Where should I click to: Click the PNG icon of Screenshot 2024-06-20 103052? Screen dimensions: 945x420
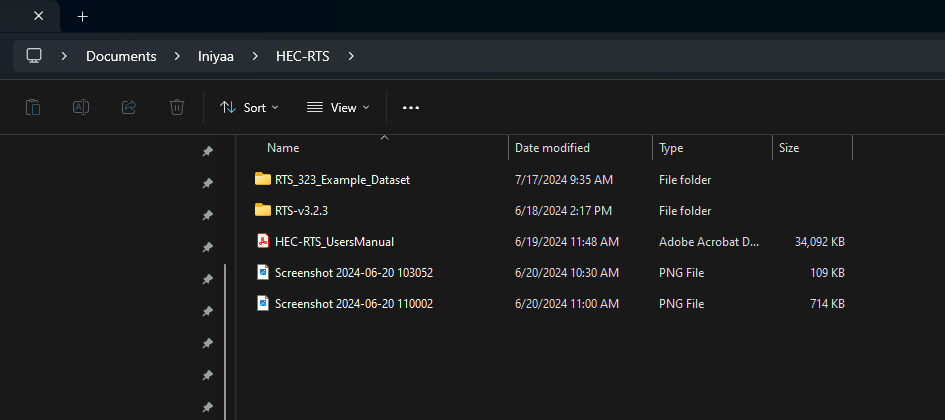pos(263,272)
